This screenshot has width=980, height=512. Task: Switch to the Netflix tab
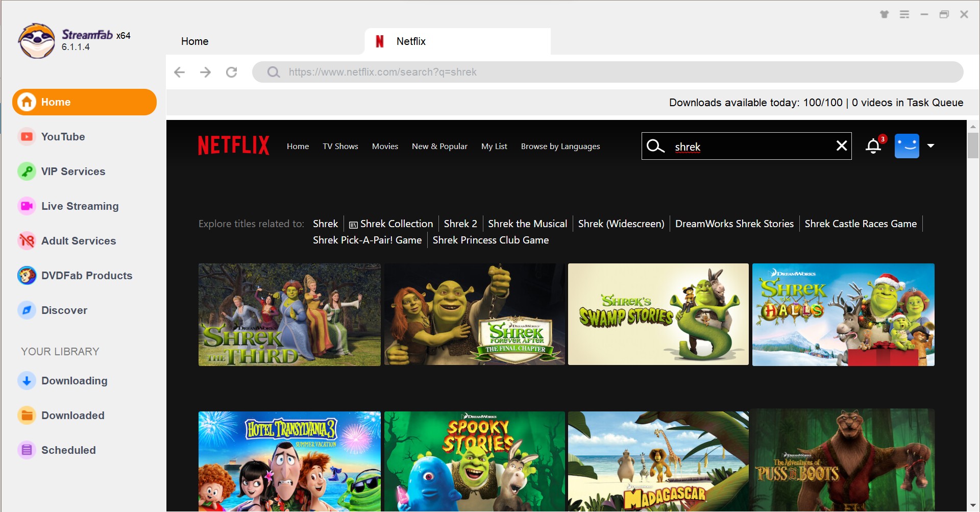point(457,41)
